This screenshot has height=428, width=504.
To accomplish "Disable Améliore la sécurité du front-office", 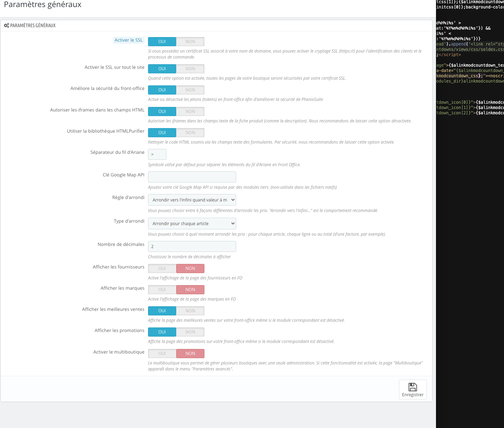I will click(x=190, y=90).
